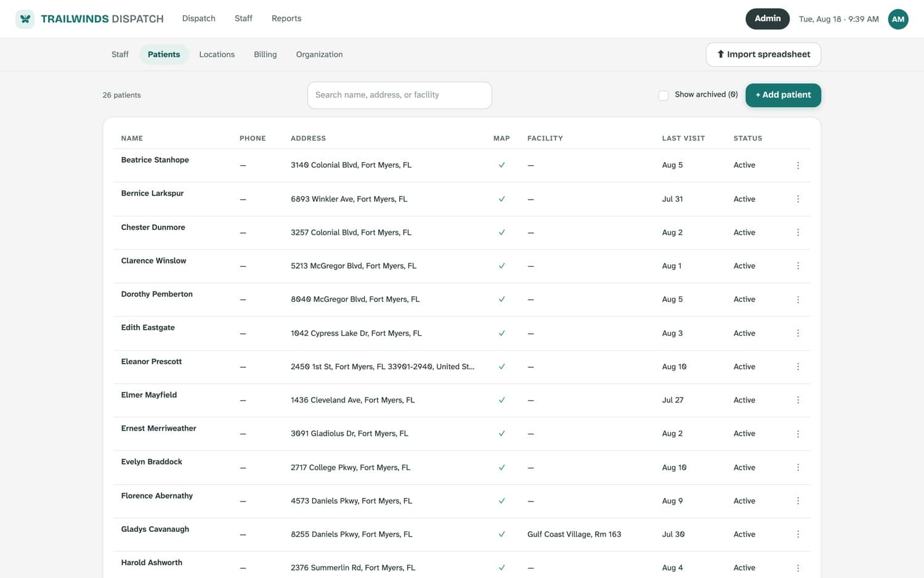Open the Staff top navigation item
924x578 pixels.
pos(243,18)
